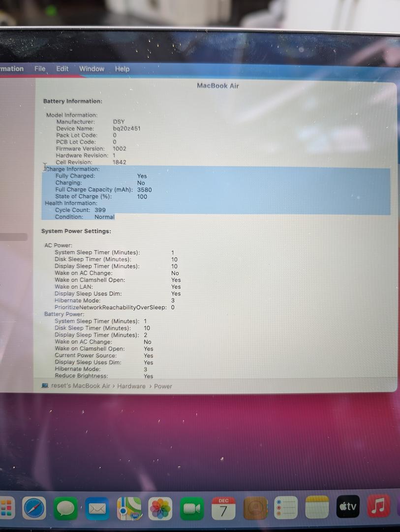Open the Edit menu
This screenshot has height=532, width=400.
point(62,69)
